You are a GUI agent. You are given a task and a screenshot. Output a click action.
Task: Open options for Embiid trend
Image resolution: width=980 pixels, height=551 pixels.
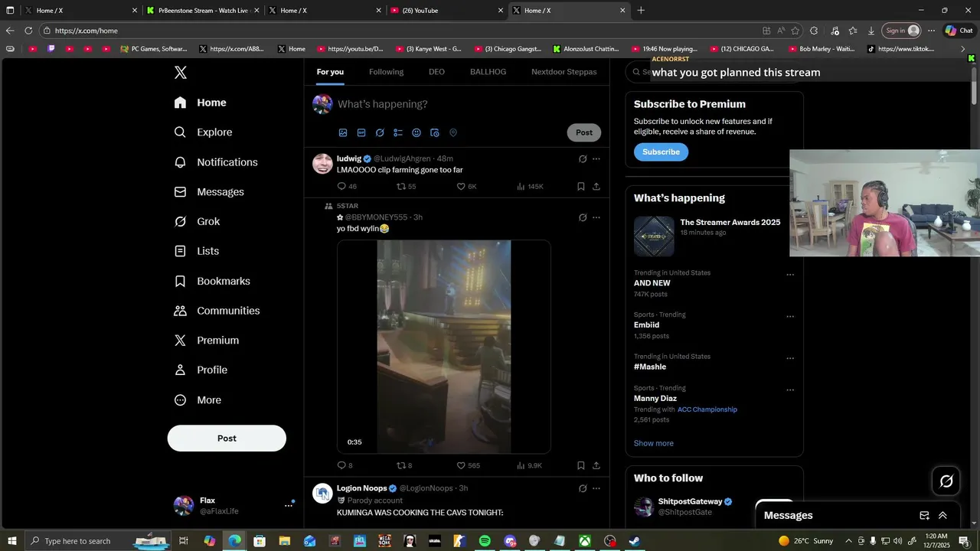point(790,317)
